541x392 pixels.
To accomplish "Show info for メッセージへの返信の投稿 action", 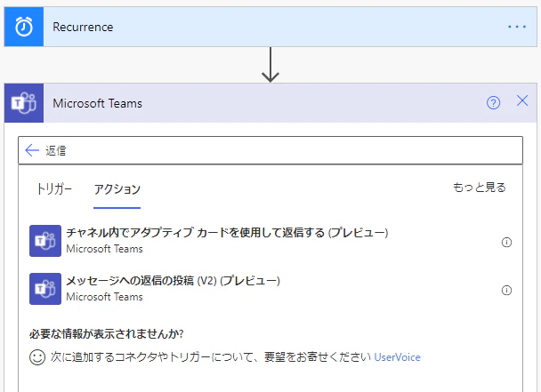I will click(x=506, y=291).
